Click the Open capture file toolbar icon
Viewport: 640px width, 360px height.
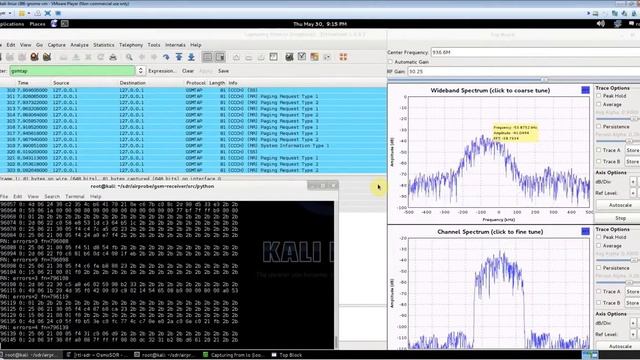pos(64,57)
